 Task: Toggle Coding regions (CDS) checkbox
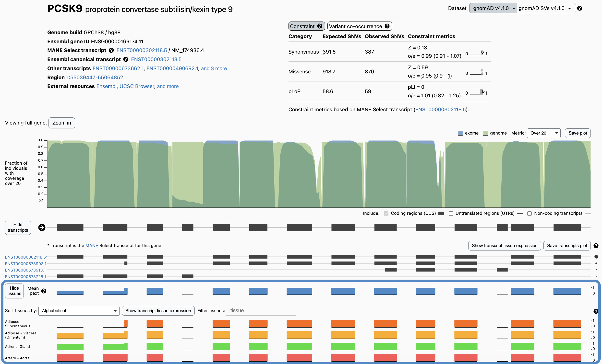[x=386, y=213]
